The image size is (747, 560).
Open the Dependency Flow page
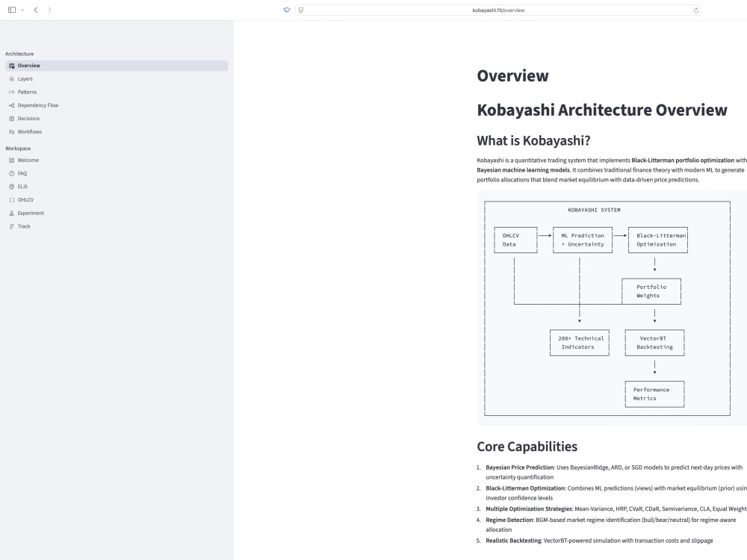117,105
